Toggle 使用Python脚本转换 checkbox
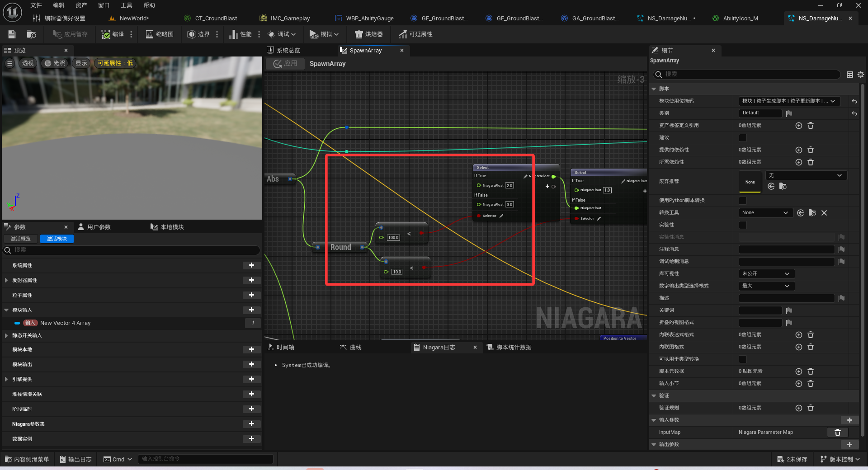Viewport: 868px width, 470px height. click(x=743, y=200)
